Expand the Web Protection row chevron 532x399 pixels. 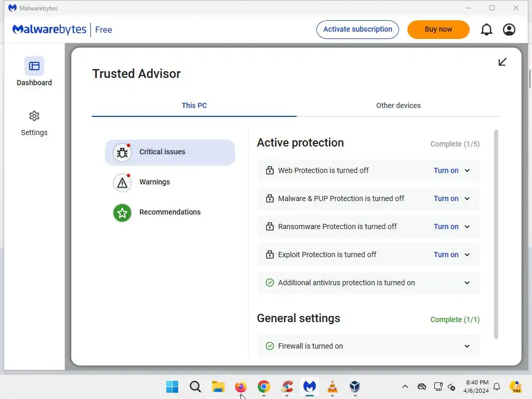467,170
